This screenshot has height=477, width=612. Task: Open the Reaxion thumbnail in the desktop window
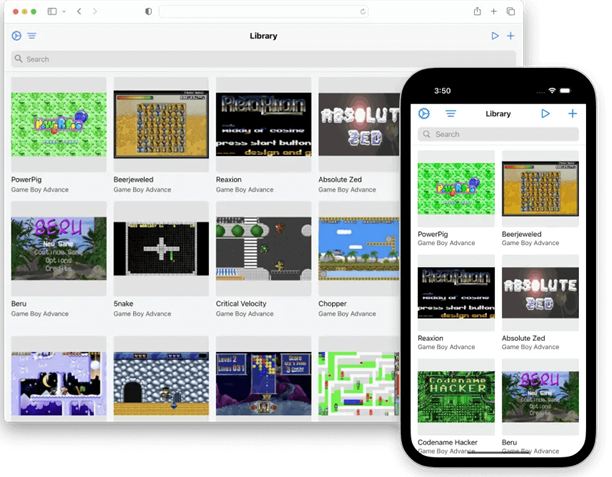263,125
